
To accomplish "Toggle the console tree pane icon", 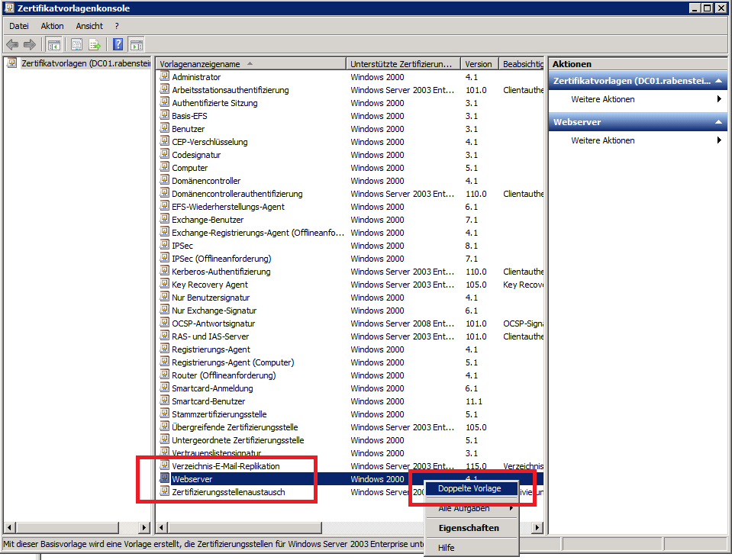I will tap(53, 44).
